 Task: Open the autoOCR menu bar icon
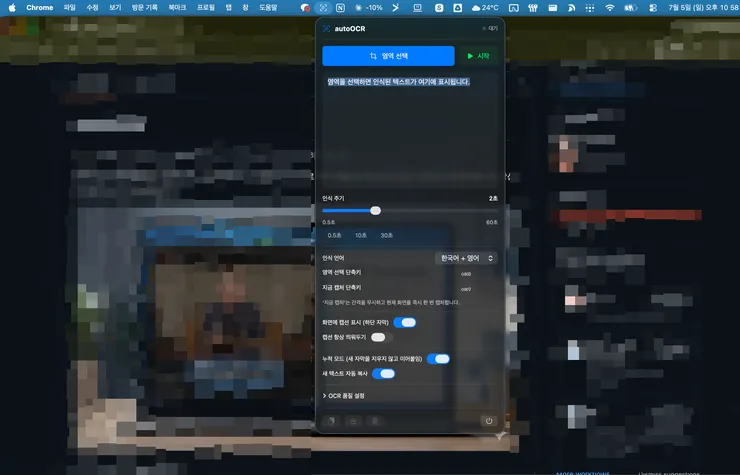click(x=323, y=8)
